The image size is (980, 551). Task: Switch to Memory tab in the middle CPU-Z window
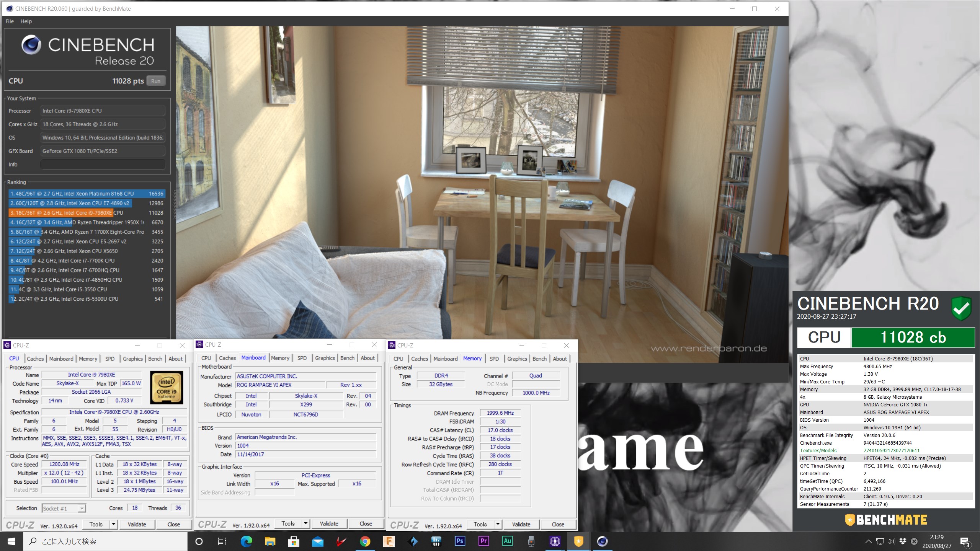pos(280,358)
